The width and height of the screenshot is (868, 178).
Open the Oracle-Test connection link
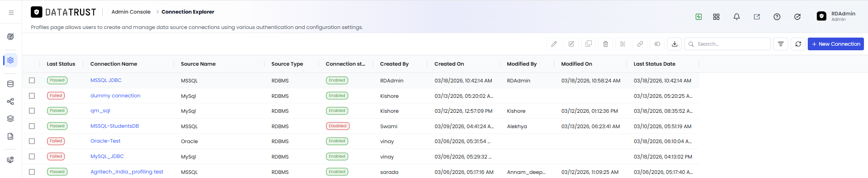pos(106,141)
